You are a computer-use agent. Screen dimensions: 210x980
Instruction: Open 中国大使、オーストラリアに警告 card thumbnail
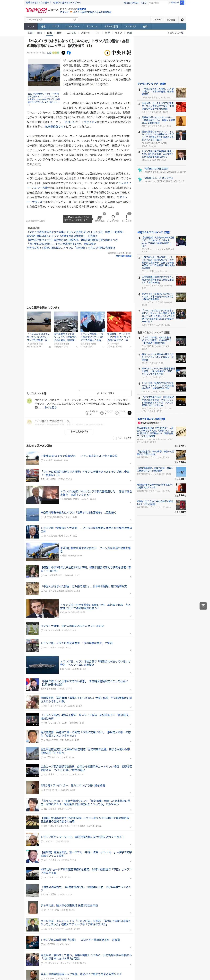pyautogui.click(x=119, y=322)
